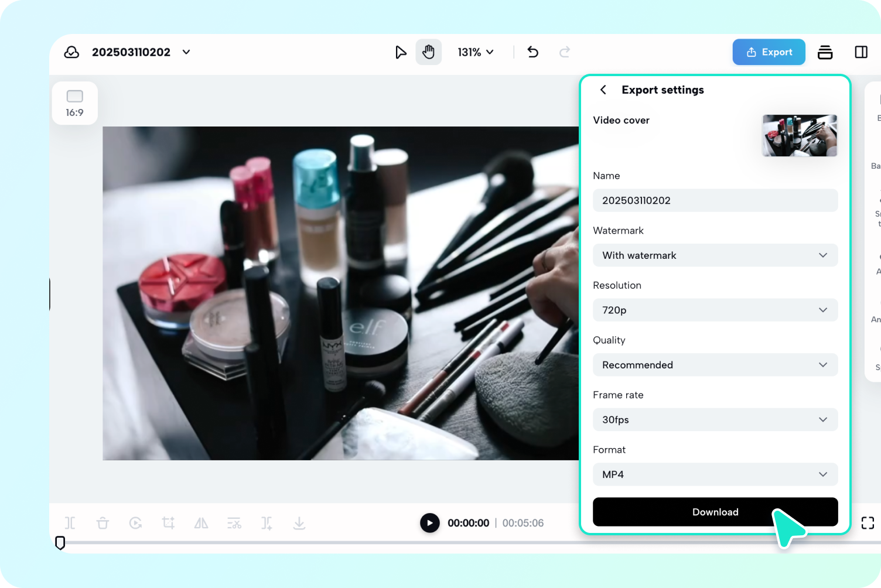This screenshot has width=881, height=588.
Task: Go back from Export settings
Action: coord(603,90)
